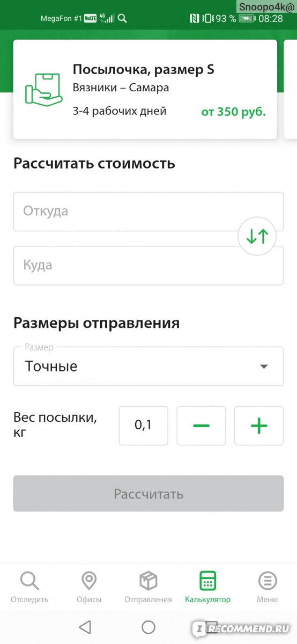Viewport: 297px width, 644px height.
Task: Focus the Куда input field
Action: click(x=148, y=266)
